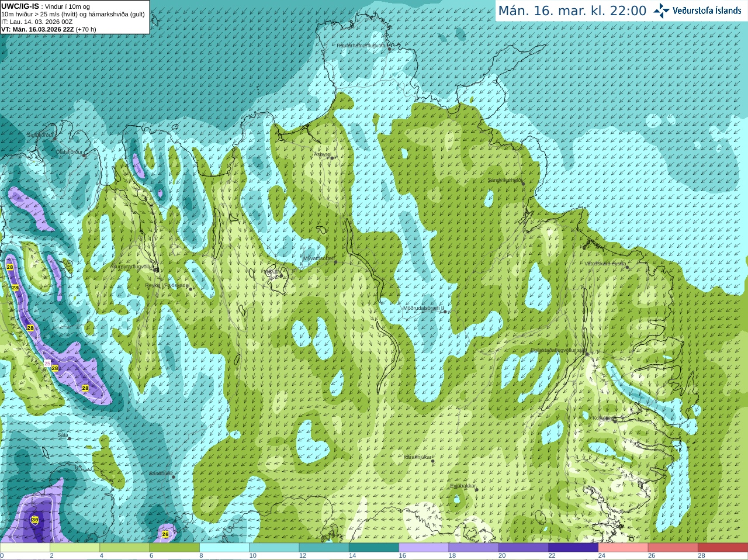Click the 18–20 m/s legend swatch
The height and width of the screenshot is (560, 748).
point(474,548)
